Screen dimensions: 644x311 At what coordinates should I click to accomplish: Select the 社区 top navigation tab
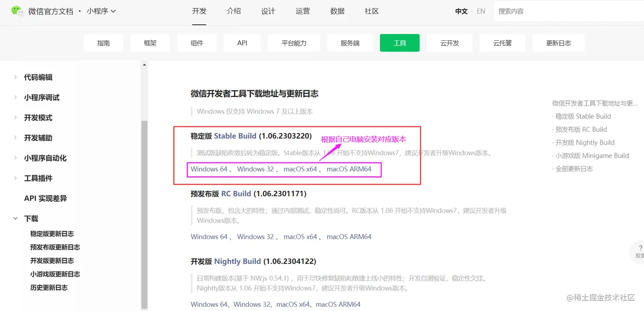tap(372, 11)
